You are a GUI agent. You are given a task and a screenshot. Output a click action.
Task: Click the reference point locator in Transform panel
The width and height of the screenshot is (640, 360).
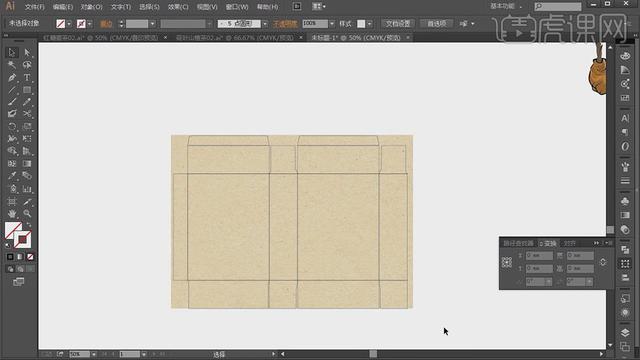507,262
